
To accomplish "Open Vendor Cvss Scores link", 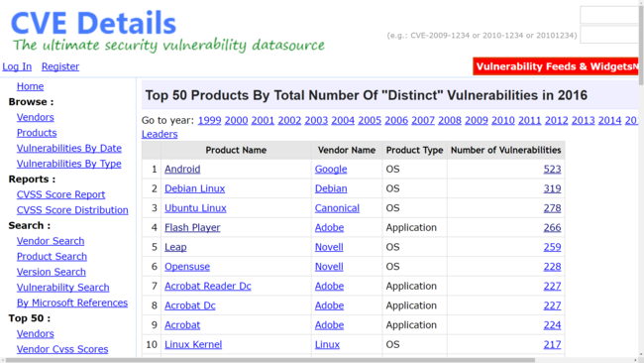I will pyautogui.click(x=62, y=349).
